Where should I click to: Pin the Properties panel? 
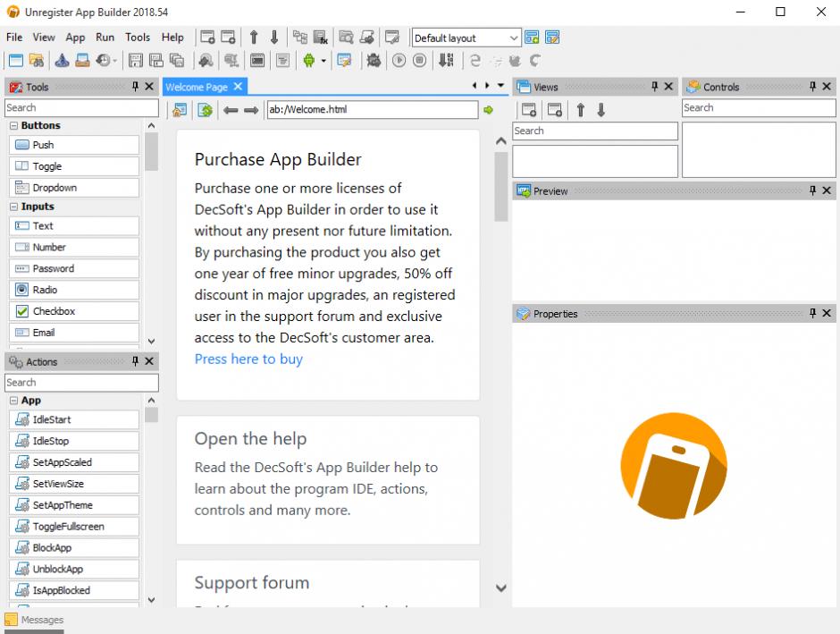pyautogui.click(x=812, y=313)
